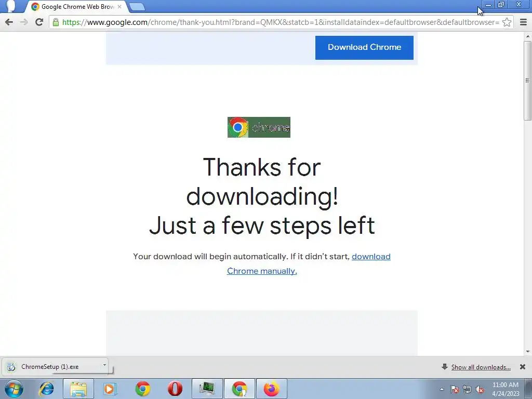Viewport: 532px width, 399px height.
Task: Click the user profile avatar icon
Action: [x=11, y=6]
